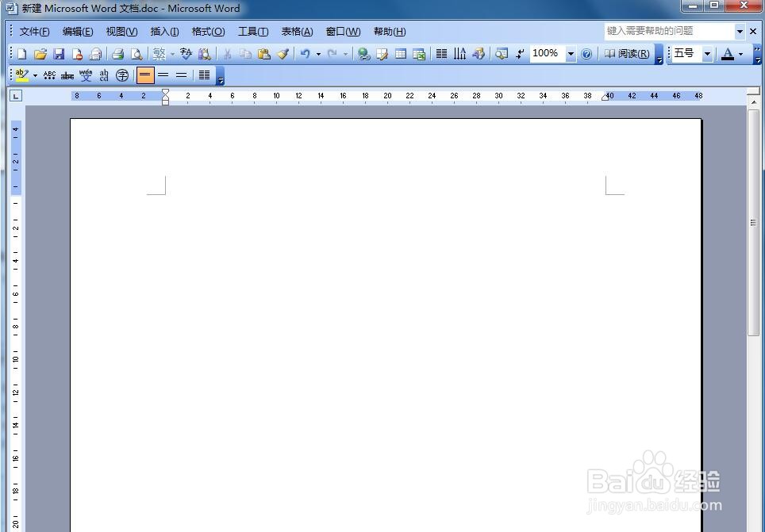Open the 窗口(W) menu
Viewport: 765px width, 532px height.
click(x=343, y=32)
